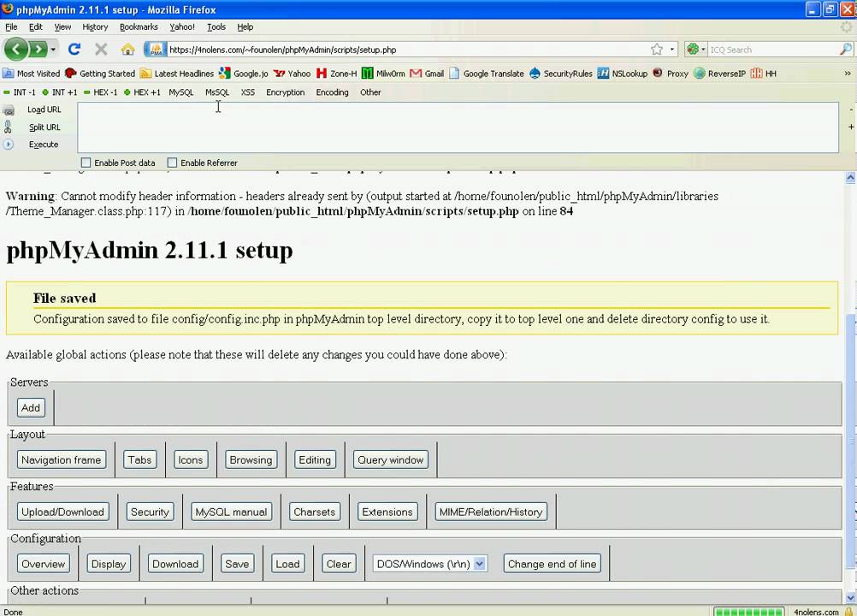
Task: Click the Security features button
Action: tap(150, 512)
